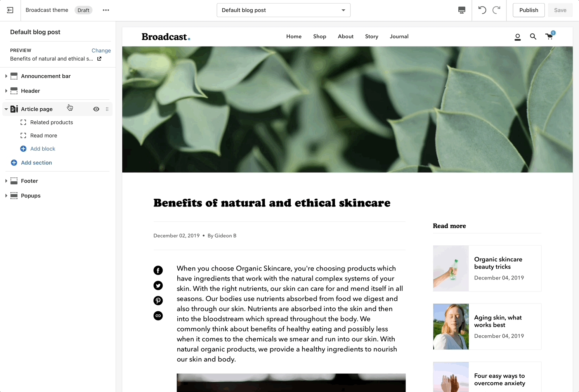The height and width of the screenshot is (392, 579).
Task: Hide the Article page section
Action: click(96, 109)
